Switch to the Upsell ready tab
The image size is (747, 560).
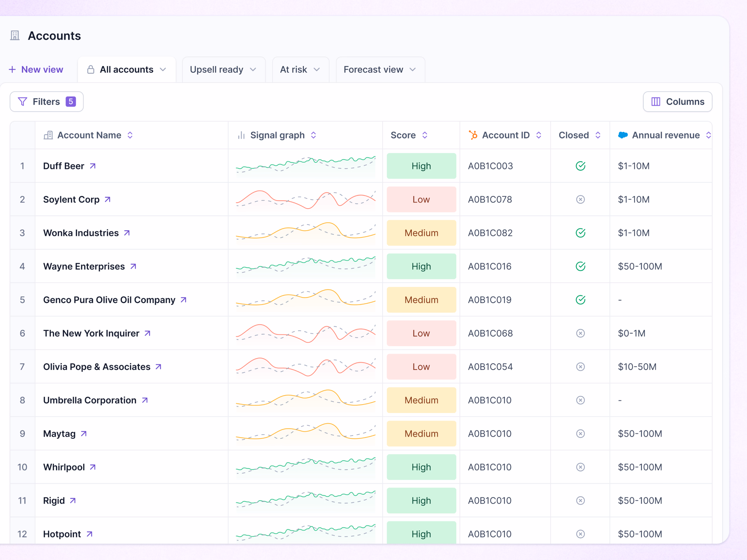click(224, 69)
